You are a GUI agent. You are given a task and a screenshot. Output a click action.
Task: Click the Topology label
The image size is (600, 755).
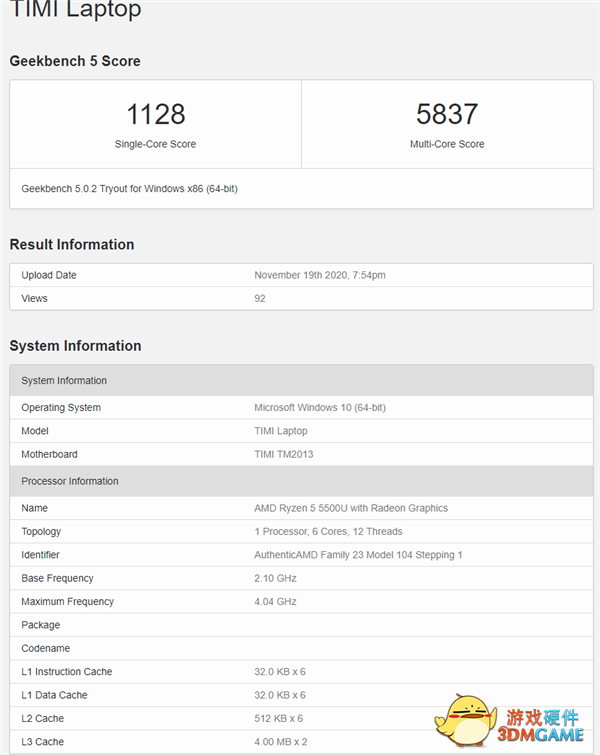coord(41,532)
